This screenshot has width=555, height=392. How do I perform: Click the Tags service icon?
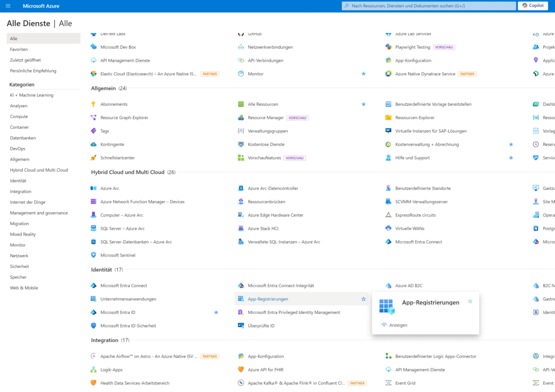coord(93,131)
